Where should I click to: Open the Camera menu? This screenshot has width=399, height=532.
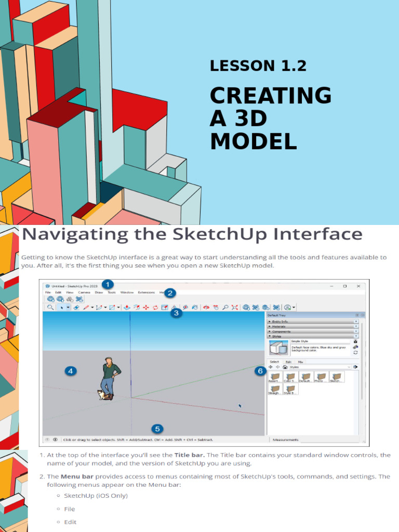point(84,292)
